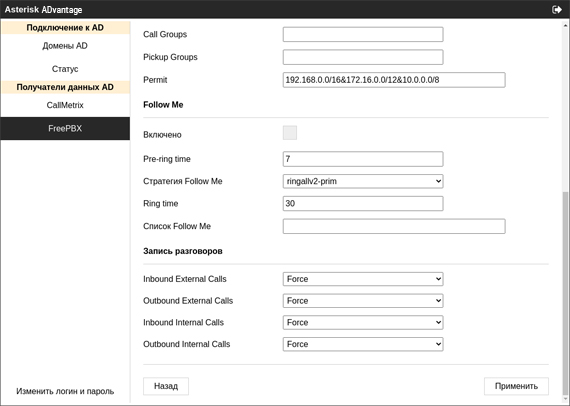Click the Ring time input field

pos(363,204)
